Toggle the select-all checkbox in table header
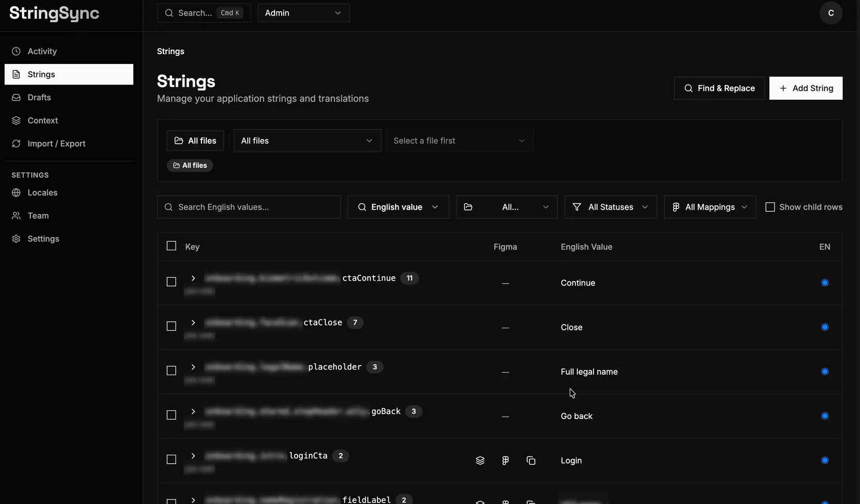The width and height of the screenshot is (860, 504). 171,246
